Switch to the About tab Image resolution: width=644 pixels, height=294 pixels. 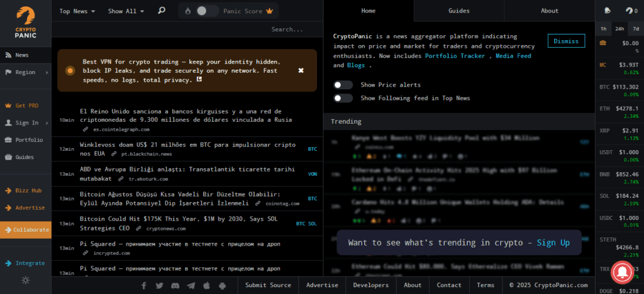coord(550,11)
